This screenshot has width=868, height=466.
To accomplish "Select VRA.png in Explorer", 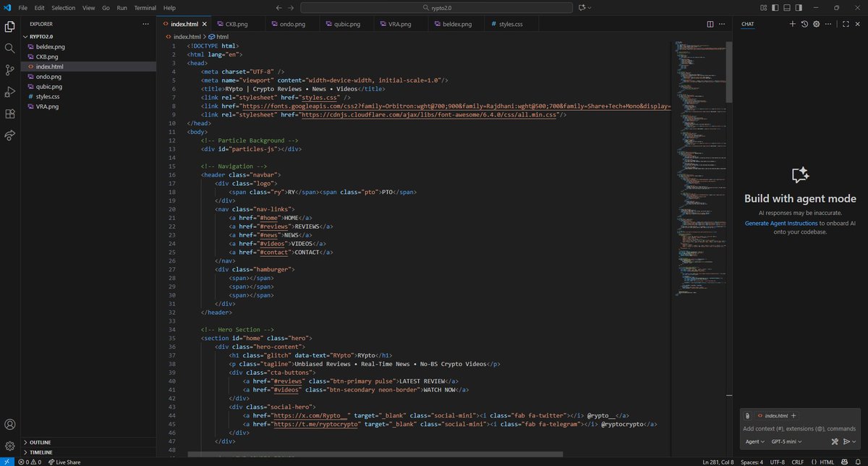I will (88, 106).
